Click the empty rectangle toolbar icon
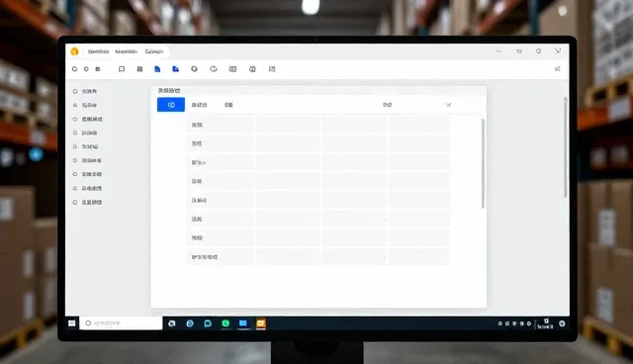 pos(122,69)
